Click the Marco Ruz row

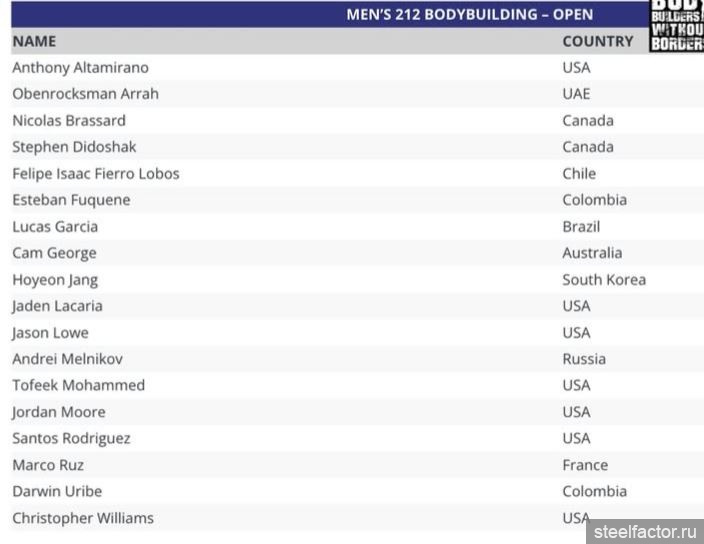tap(48, 465)
